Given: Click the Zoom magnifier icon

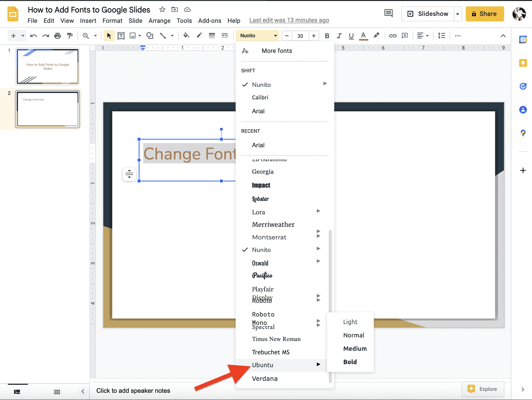Looking at the screenshot, I should 86,36.
